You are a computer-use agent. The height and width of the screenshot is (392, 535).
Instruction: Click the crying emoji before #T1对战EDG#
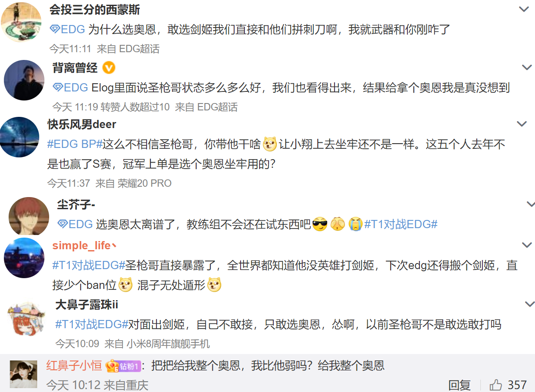[355, 224]
